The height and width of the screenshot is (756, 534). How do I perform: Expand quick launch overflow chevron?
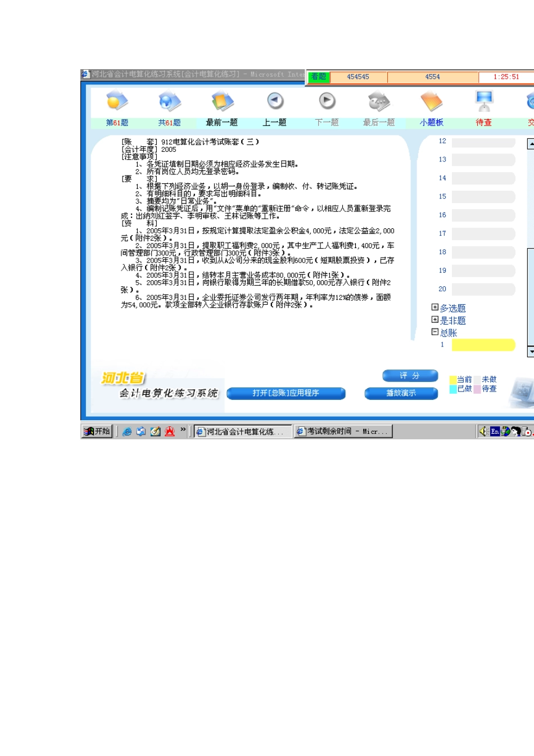183,430
